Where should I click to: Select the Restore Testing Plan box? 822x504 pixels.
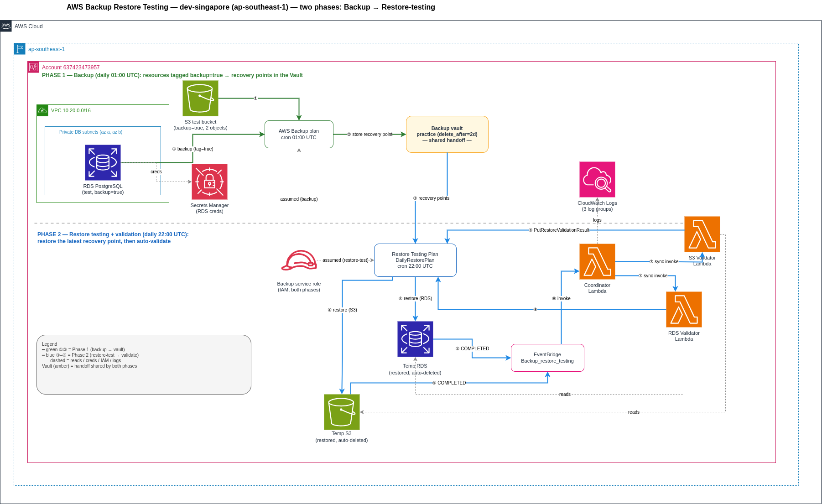tap(415, 260)
